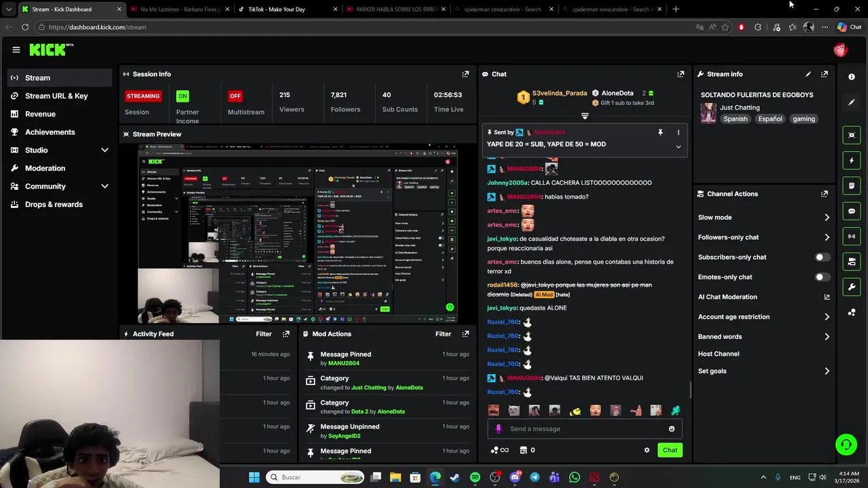868x488 pixels.
Task: Switch to TikTok - Make Your Day tab
Action: pos(288,9)
